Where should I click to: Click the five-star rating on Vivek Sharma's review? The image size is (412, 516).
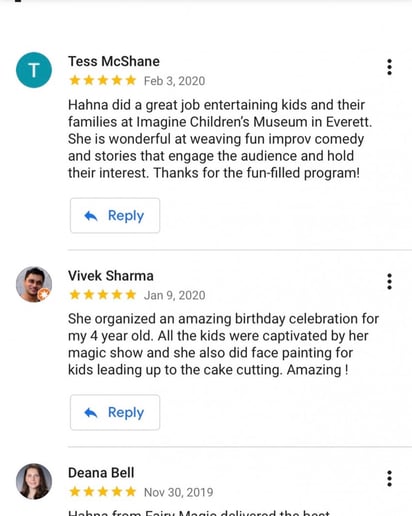(x=103, y=295)
